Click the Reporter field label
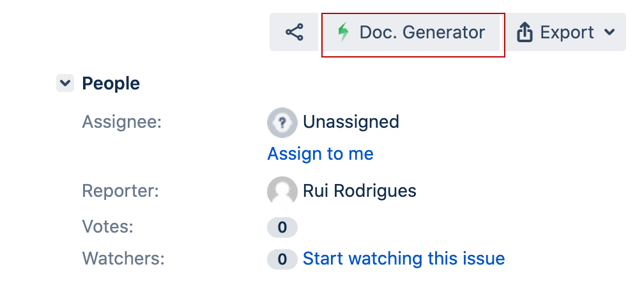 [120, 191]
